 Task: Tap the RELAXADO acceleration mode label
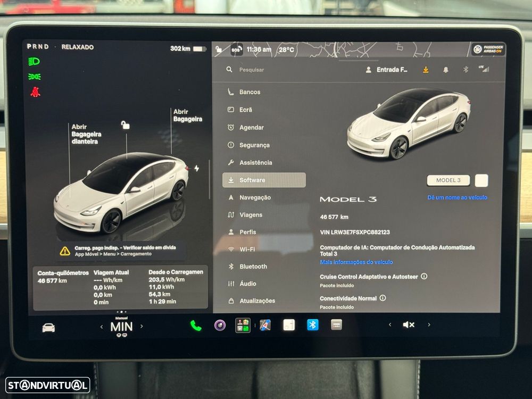[x=77, y=47]
